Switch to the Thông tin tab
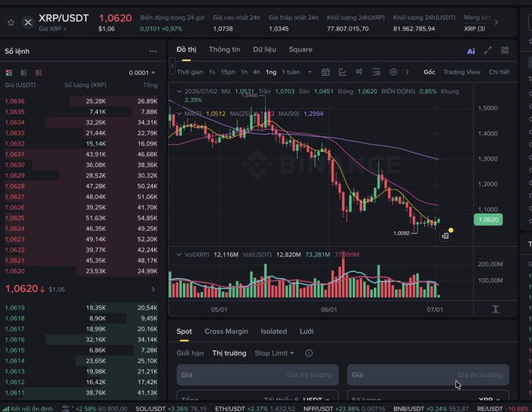Image resolution: width=532 pixels, height=412 pixels. (225, 49)
